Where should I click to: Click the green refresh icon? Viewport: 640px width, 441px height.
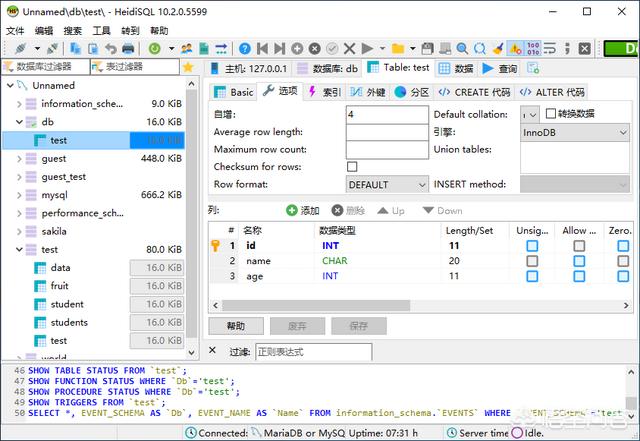(155, 49)
